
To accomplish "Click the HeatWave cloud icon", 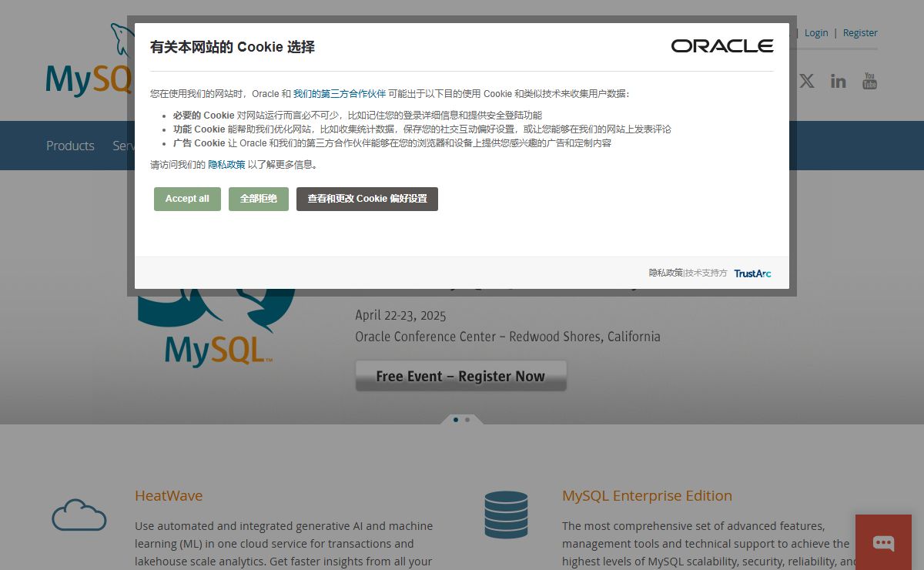I will [79, 515].
